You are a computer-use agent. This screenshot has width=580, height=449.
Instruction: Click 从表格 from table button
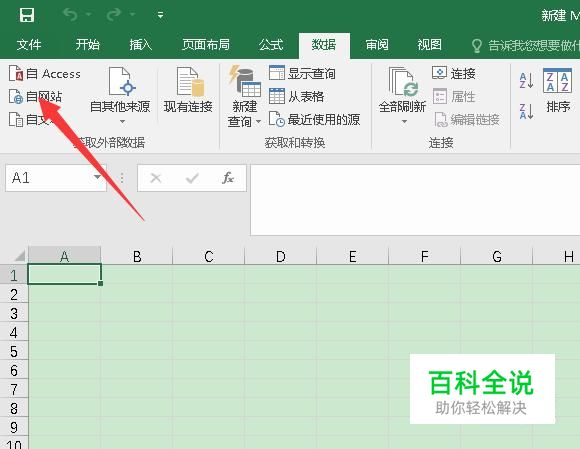tap(296, 97)
